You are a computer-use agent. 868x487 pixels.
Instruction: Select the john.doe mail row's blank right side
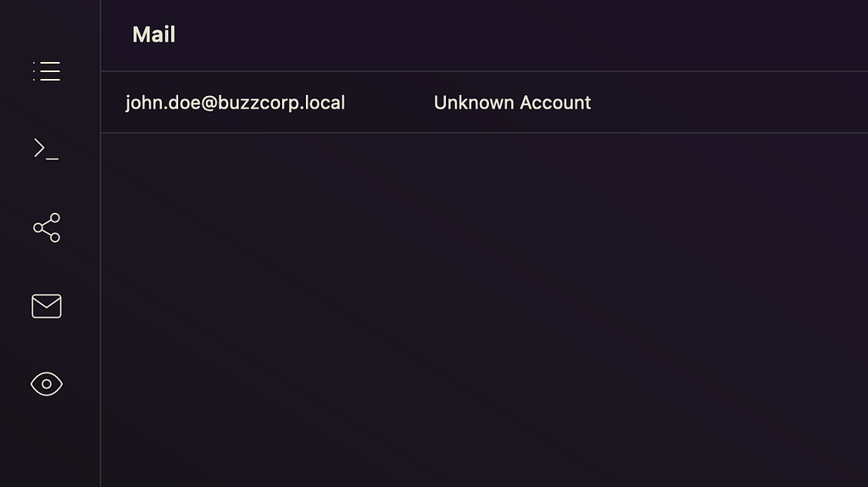click(x=729, y=103)
